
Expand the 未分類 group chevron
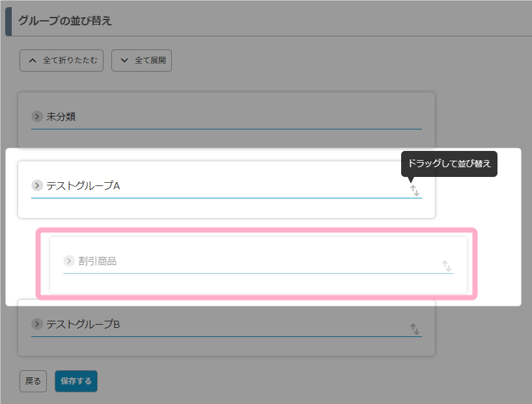(x=37, y=116)
